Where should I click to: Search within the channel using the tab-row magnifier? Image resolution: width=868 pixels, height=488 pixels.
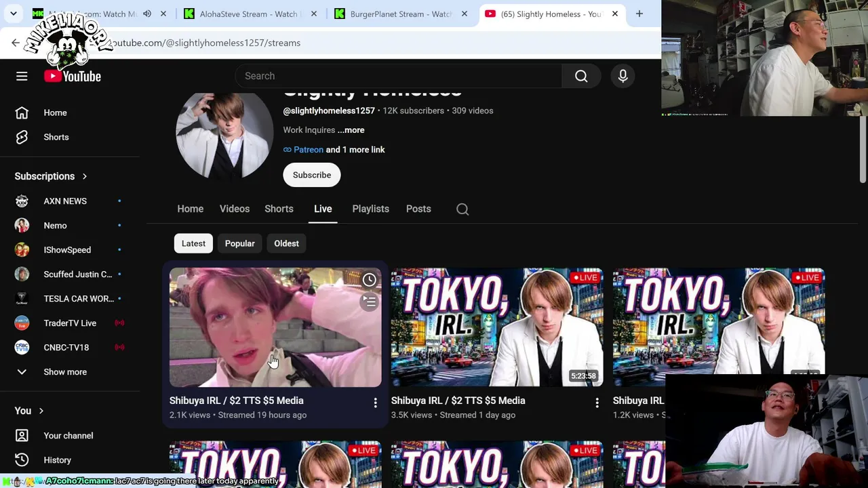[x=462, y=209]
